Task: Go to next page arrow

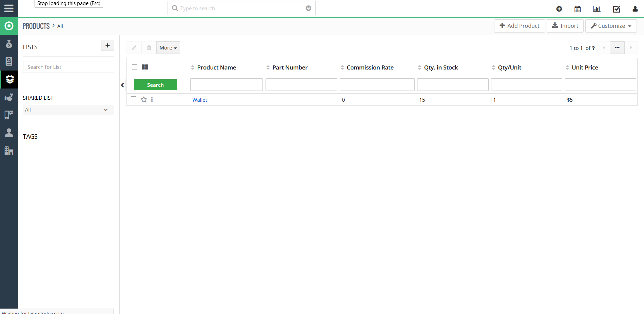Action: [x=631, y=48]
